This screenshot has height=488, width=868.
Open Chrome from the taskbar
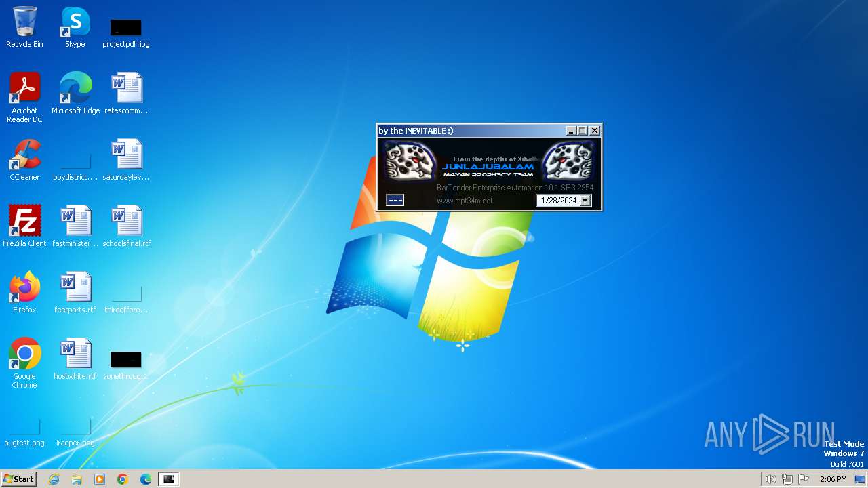[123, 479]
